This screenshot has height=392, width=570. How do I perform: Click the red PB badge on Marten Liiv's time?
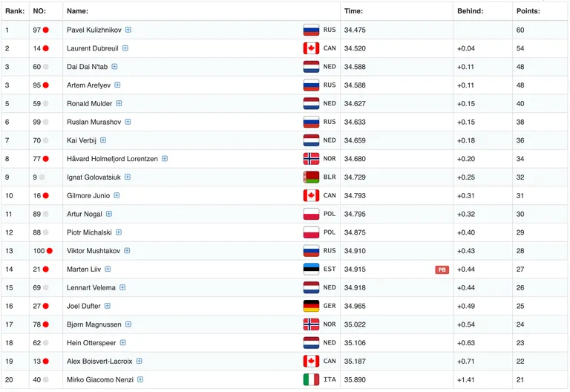(442, 269)
